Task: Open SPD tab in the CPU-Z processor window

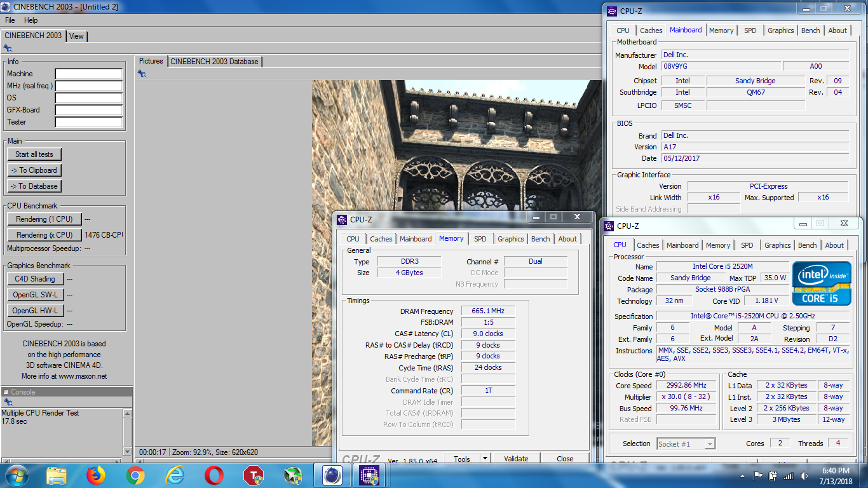Action: [747, 245]
